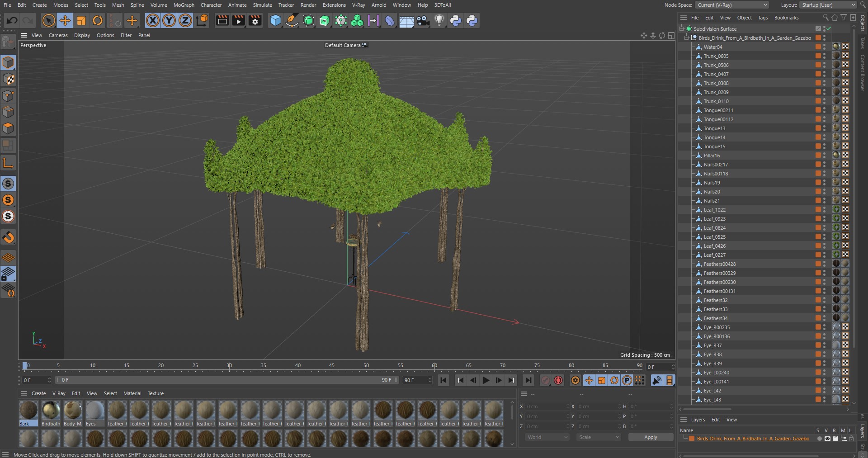
Task: Select the Eyes material swatch
Action: (x=95, y=414)
